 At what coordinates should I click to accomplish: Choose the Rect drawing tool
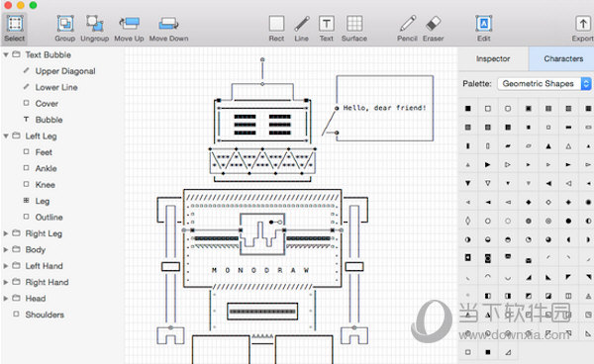tap(276, 28)
